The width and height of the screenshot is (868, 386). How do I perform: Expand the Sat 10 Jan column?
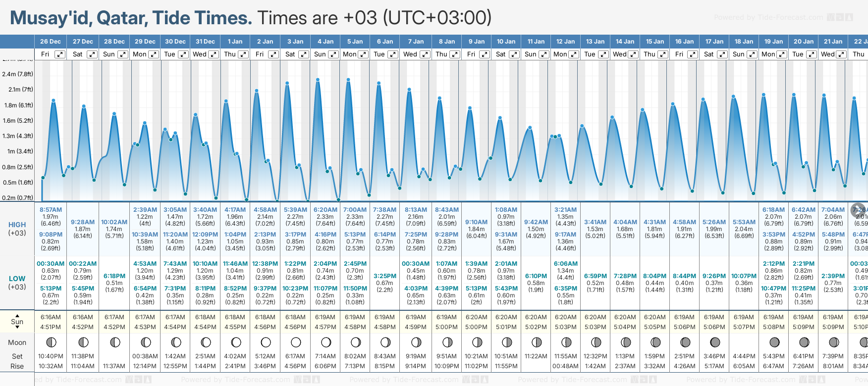[x=514, y=54]
